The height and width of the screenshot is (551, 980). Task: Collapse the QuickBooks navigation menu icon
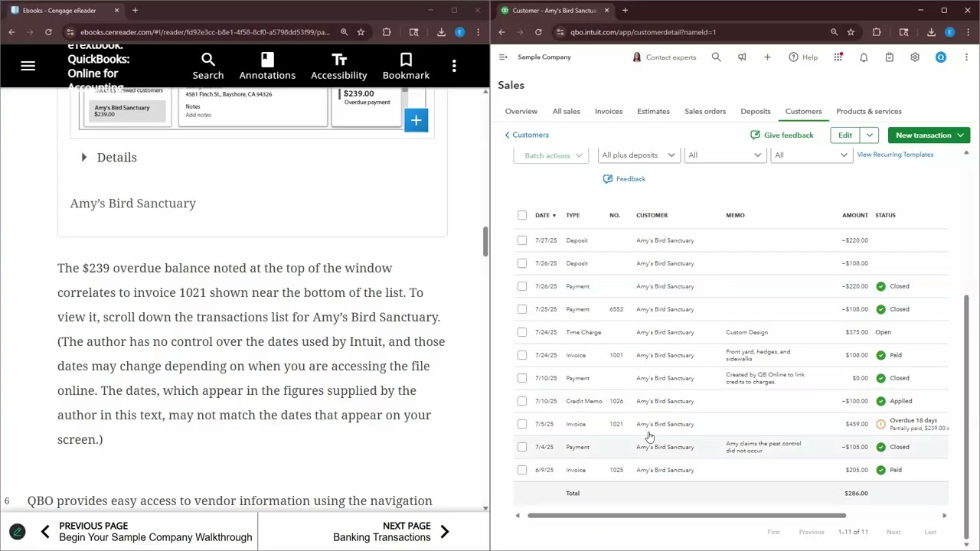(x=503, y=57)
